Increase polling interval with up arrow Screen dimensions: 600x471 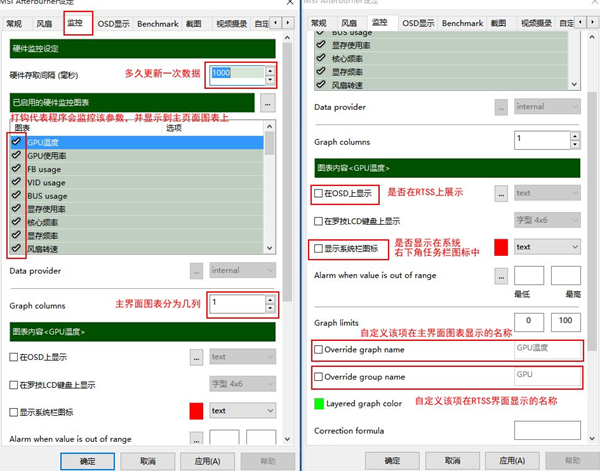coord(270,71)
